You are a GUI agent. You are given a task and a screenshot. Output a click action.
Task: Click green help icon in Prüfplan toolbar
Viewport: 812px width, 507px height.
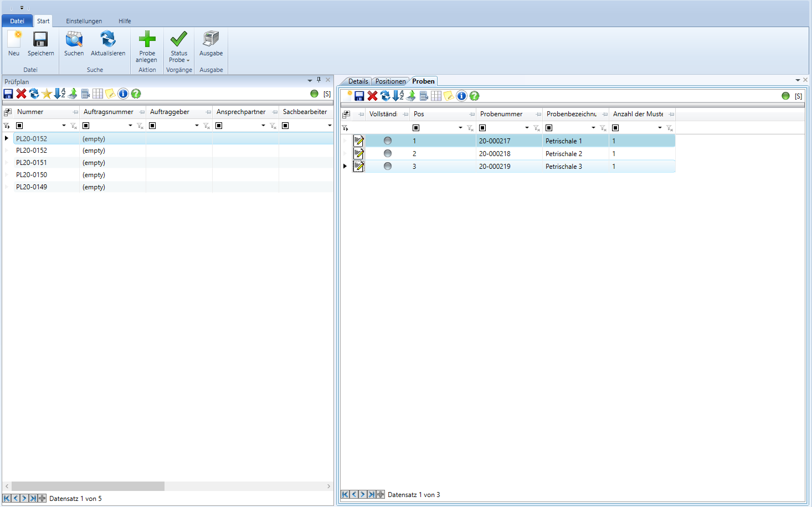(x=136, y=94)
